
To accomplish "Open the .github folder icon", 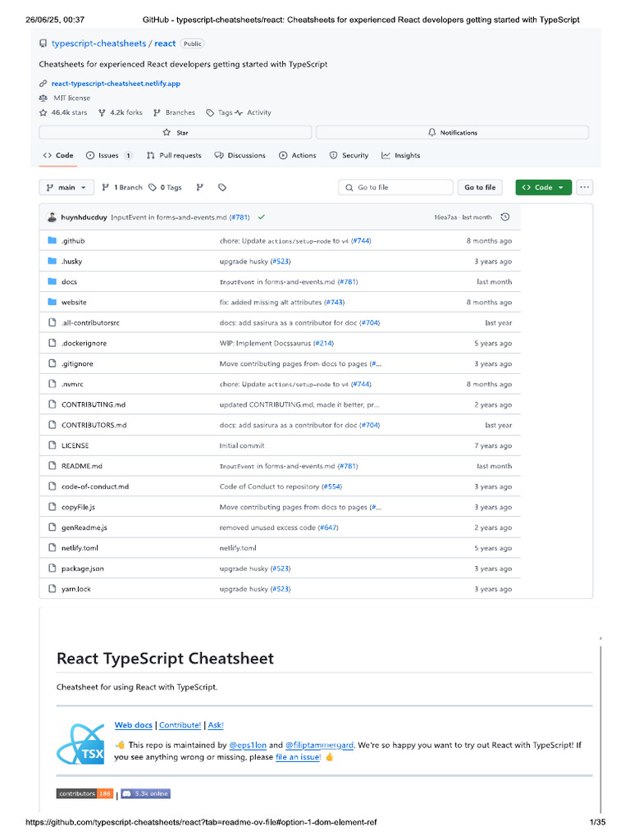I will tap(52, 241).
